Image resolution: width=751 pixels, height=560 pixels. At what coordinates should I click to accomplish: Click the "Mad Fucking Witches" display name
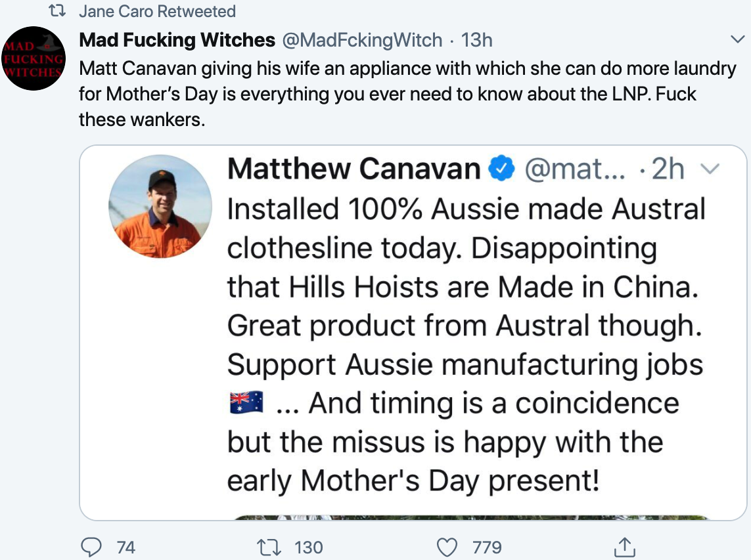click(x=177, y=40)
